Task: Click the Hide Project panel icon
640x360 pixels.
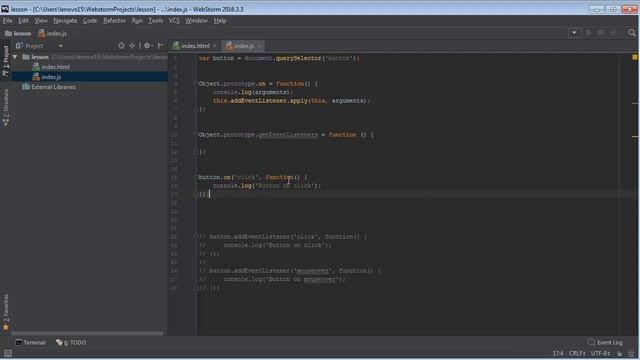Action: coord(161,46)
